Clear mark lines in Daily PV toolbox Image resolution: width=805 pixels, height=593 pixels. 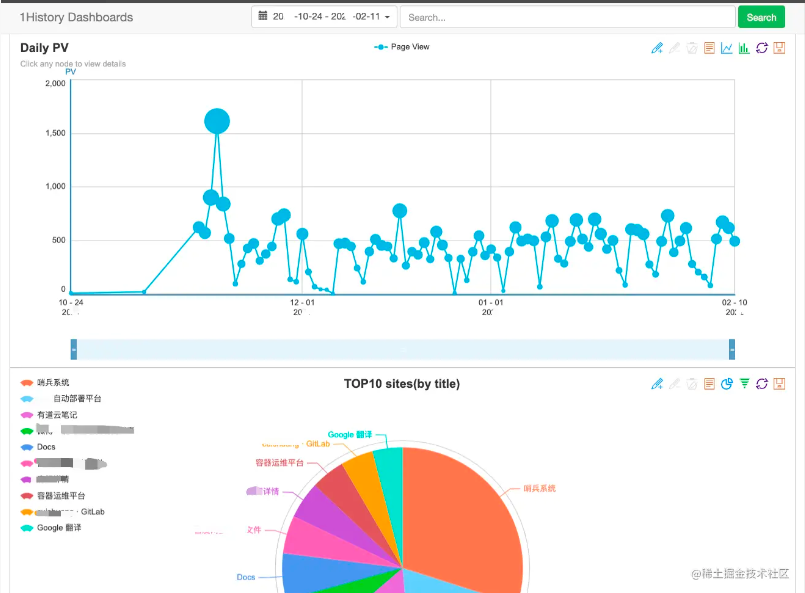pyautogui.click(x=692, y=48)
